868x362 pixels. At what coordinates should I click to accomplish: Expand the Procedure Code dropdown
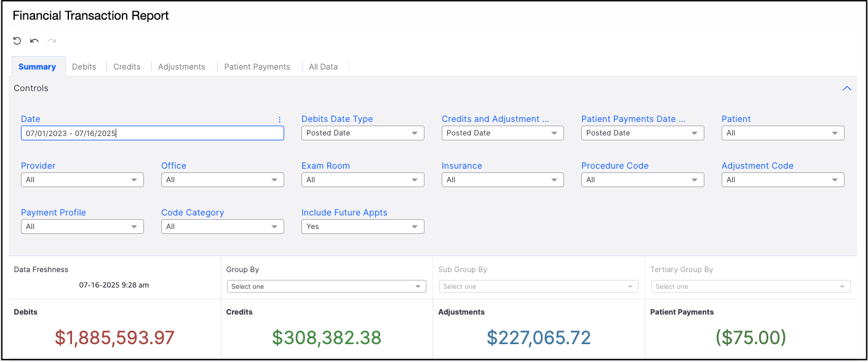pyautogui.click(x=642, y=180)
